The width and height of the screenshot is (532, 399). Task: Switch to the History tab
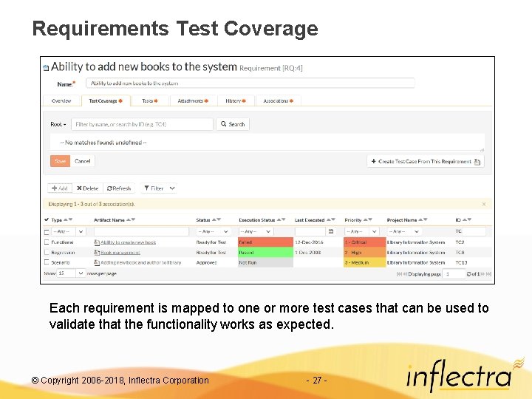coord(236,100)
